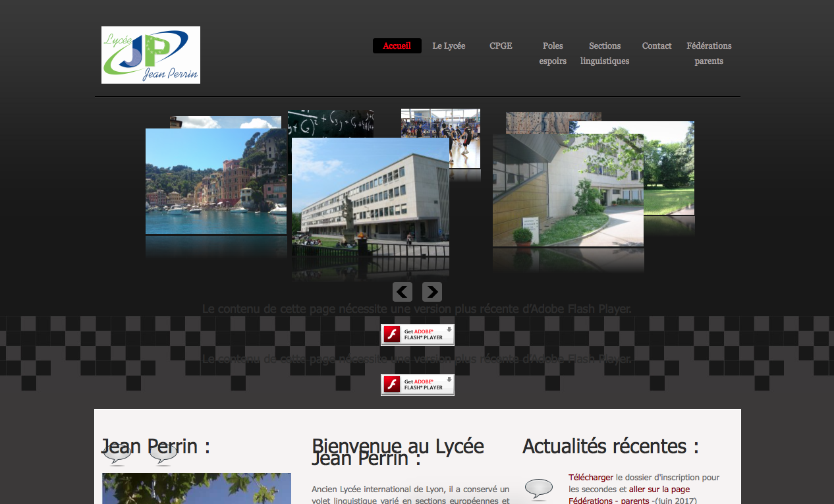
Task: Open the Accueil menu item
Action: click(397, 45)
